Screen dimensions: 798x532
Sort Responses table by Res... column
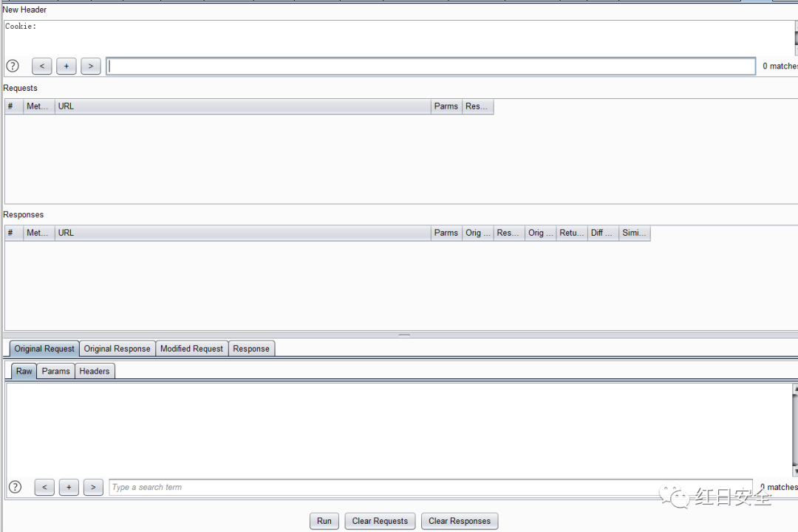click(509, 233)
